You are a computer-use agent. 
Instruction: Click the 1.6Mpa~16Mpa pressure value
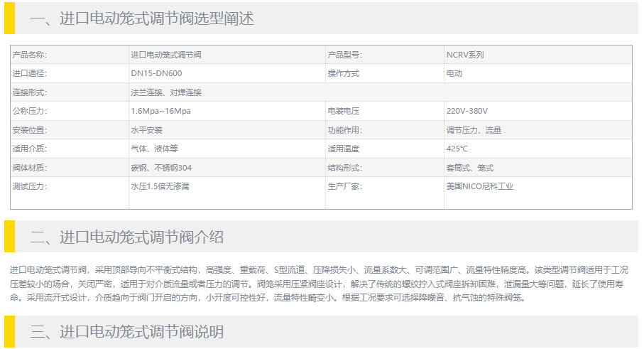point(160,111)
